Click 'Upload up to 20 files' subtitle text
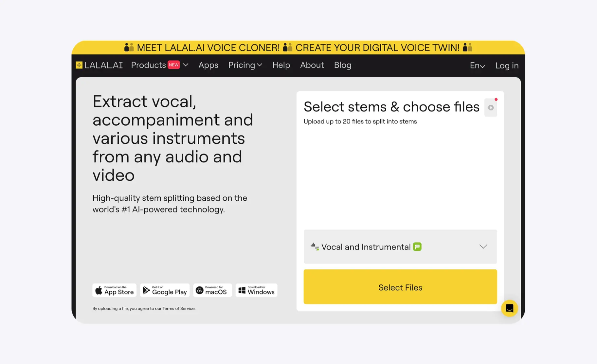This screenshot has height=364, width=597. tap(360, 121)
